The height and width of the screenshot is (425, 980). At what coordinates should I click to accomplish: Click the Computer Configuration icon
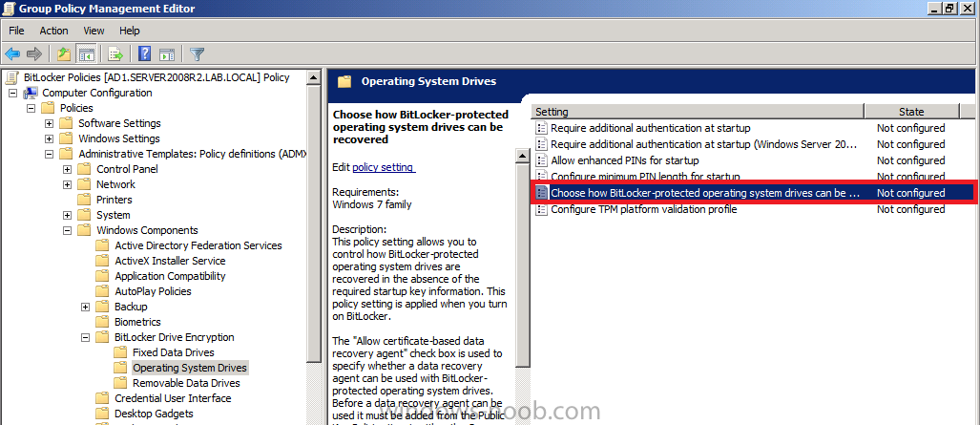pyautogui.click(x=30, y=93)
